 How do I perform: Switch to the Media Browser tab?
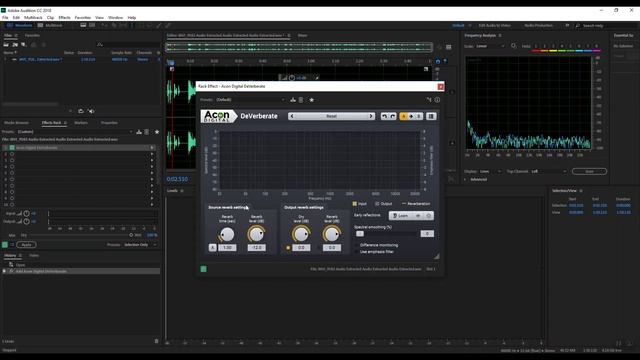(16, 122)
